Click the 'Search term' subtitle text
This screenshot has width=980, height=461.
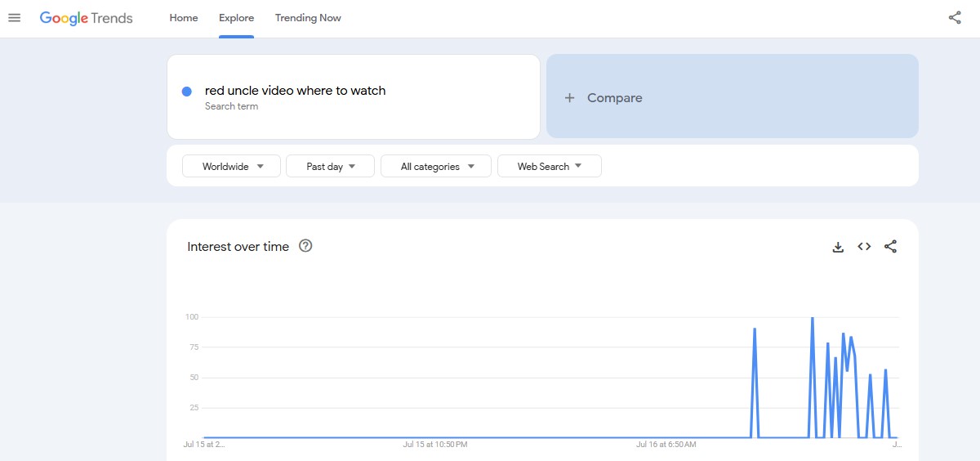click(231, 106)
